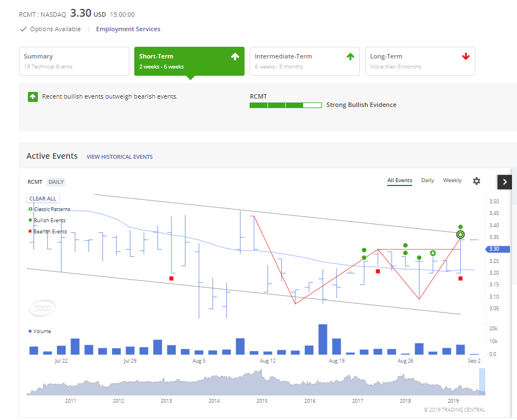Switch chart filter to Daily
This screenshot has width=517, height=420.
(428, 180)
